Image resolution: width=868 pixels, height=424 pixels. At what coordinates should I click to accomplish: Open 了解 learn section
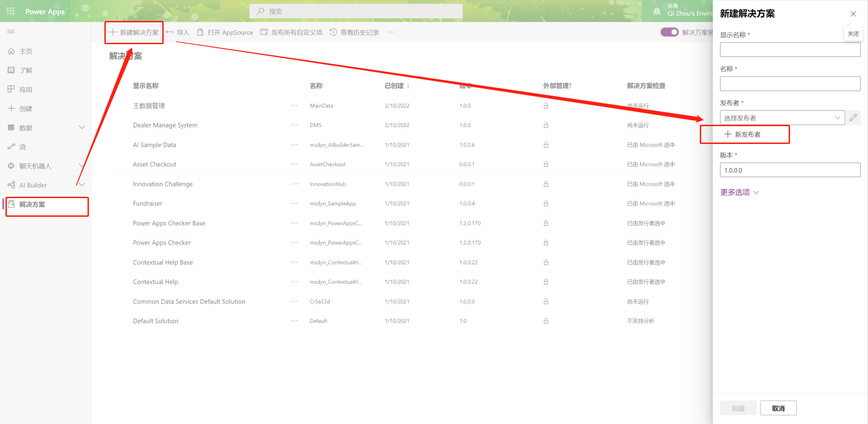click(x=26, y=71)
